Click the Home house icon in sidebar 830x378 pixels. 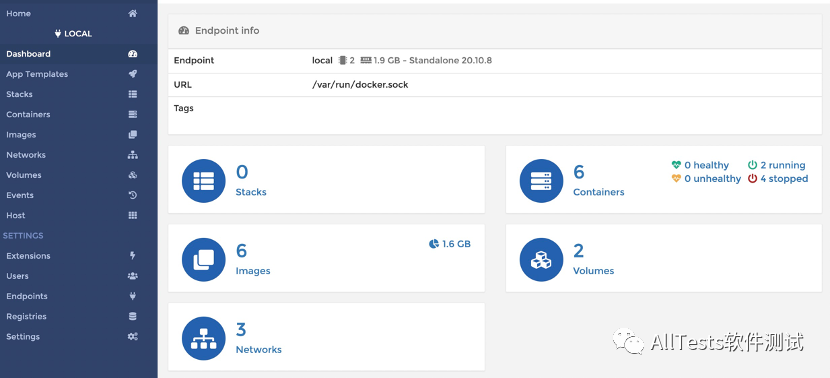coord(133,14)
